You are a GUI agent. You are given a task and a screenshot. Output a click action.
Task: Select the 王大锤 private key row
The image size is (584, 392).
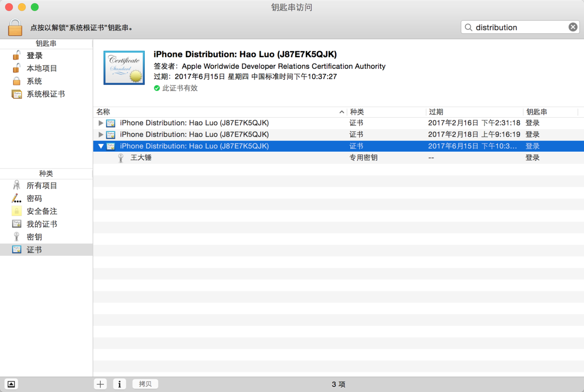pyautogui.click(x=339, y=158)
